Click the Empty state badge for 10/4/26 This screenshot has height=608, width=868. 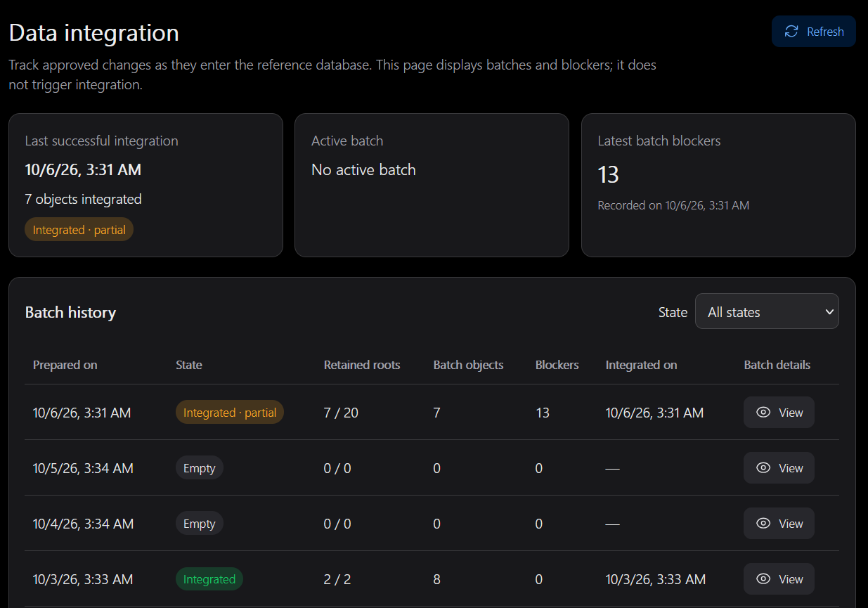coord(200,524)
